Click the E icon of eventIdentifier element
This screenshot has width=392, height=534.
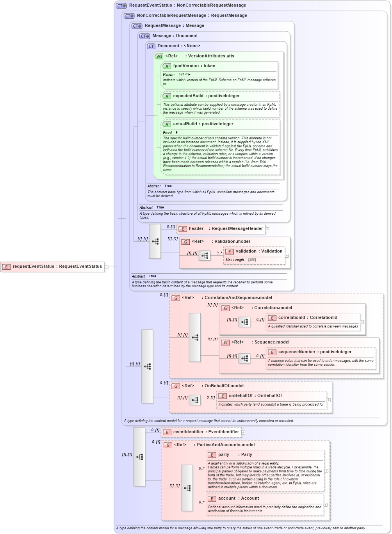[167, 432]
